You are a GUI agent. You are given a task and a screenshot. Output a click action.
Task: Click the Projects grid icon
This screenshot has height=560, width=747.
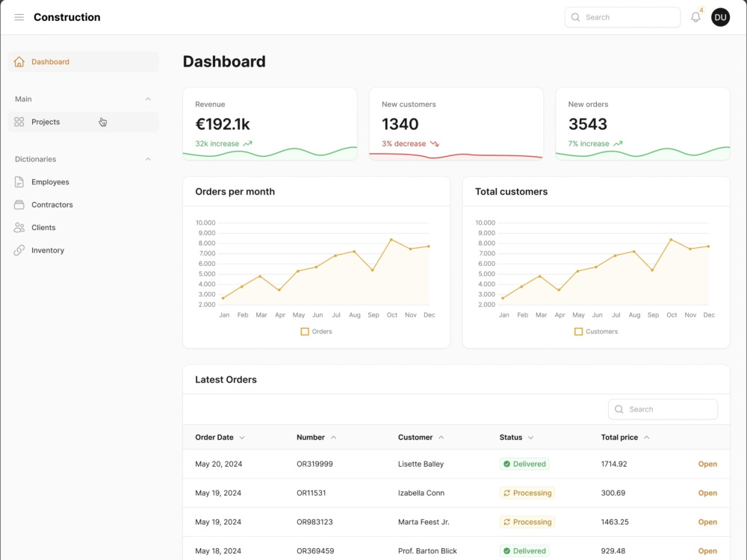(x=19, y=122)
